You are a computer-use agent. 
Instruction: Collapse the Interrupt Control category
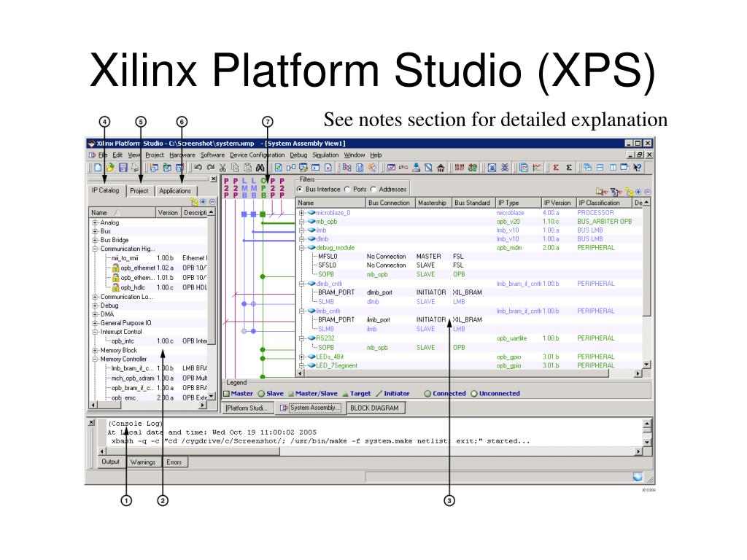[x=95, y=332]
